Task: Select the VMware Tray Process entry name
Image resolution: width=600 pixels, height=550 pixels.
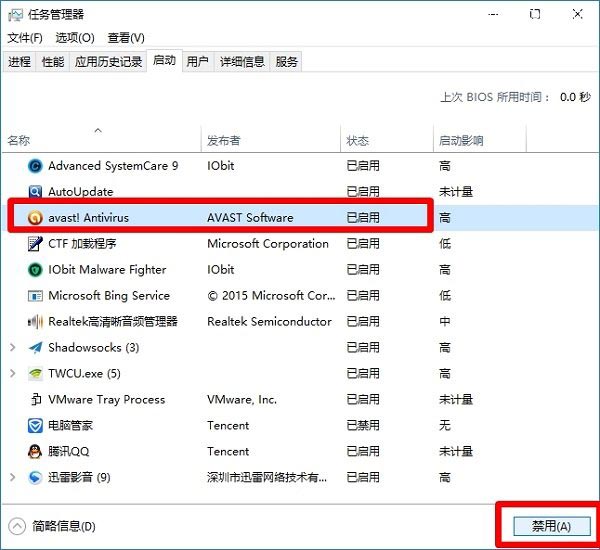Action: coord(107,400)
